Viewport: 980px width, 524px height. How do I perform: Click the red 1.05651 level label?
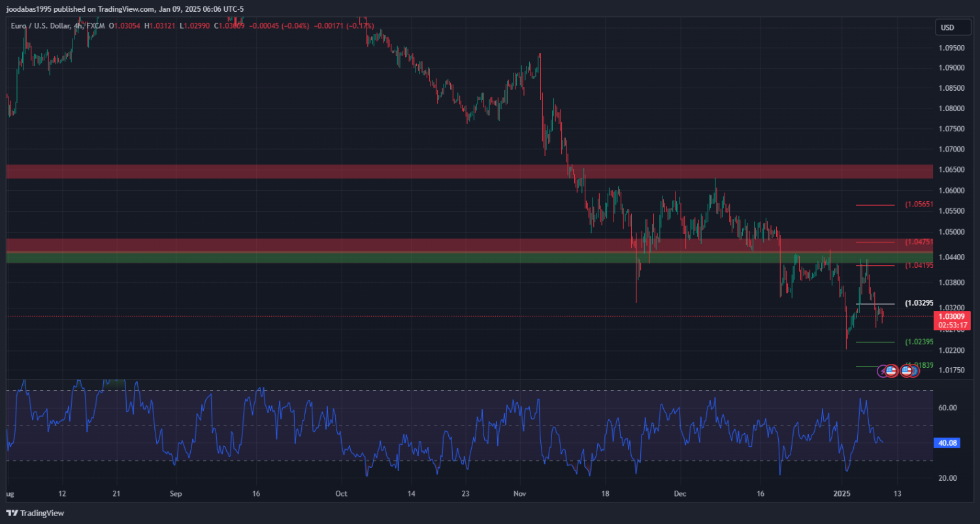pyautogui.click(x=918, y=205)
